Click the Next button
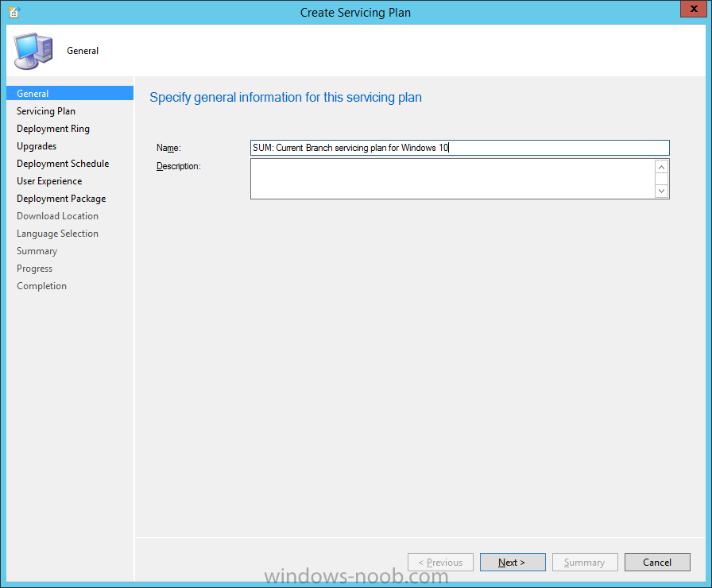Screen dimensions: 712x588 tap(513, 562)
